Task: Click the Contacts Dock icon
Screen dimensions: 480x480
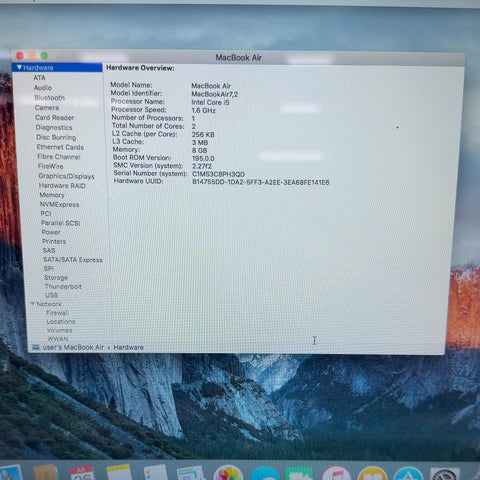Action: click(x=46, y=473)
